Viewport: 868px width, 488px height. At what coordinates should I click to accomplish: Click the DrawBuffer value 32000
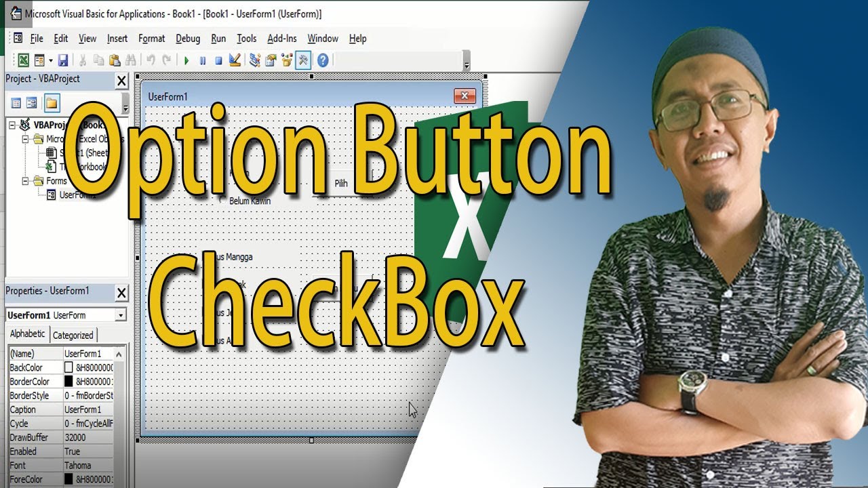click(x=88, y=438)
